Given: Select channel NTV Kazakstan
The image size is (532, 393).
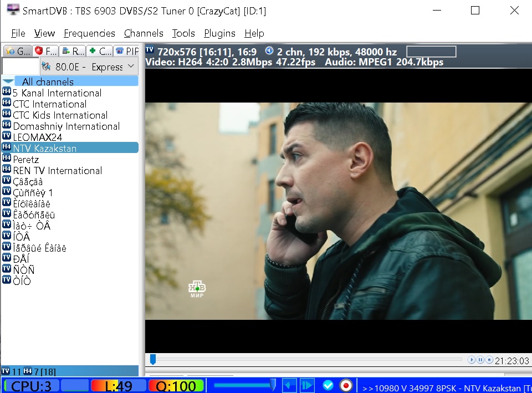Looking at the screenshot, I should tap(70, 148).
